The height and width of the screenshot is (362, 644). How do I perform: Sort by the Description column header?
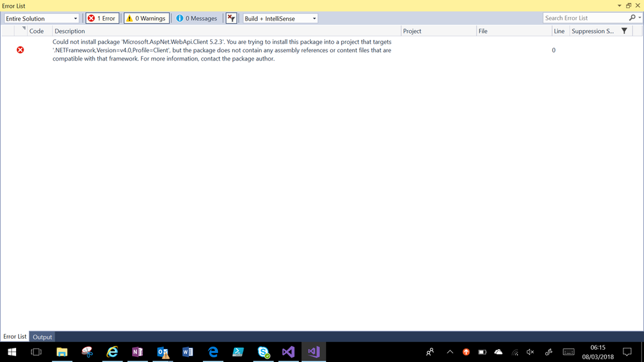click(226, 31)
